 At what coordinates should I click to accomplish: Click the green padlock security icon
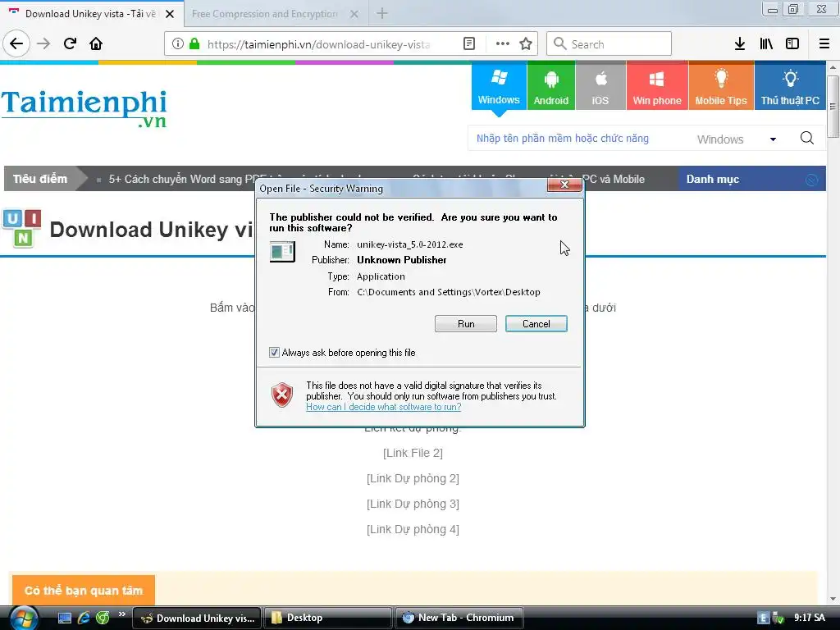(x=194, y=44)
